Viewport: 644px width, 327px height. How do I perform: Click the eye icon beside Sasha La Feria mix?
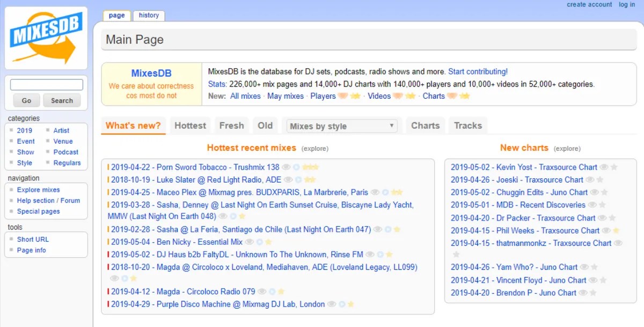[x=378, y=229]
